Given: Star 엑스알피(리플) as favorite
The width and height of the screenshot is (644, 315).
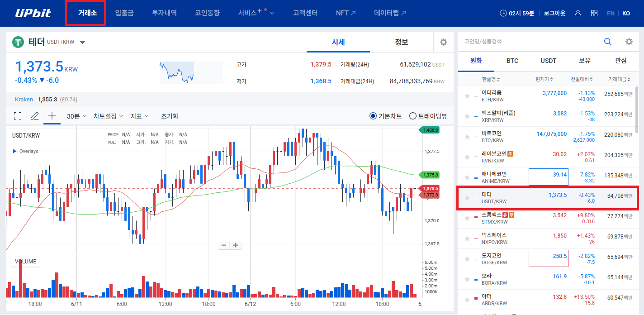Looking at the screenshot, I should click(467, 116).
